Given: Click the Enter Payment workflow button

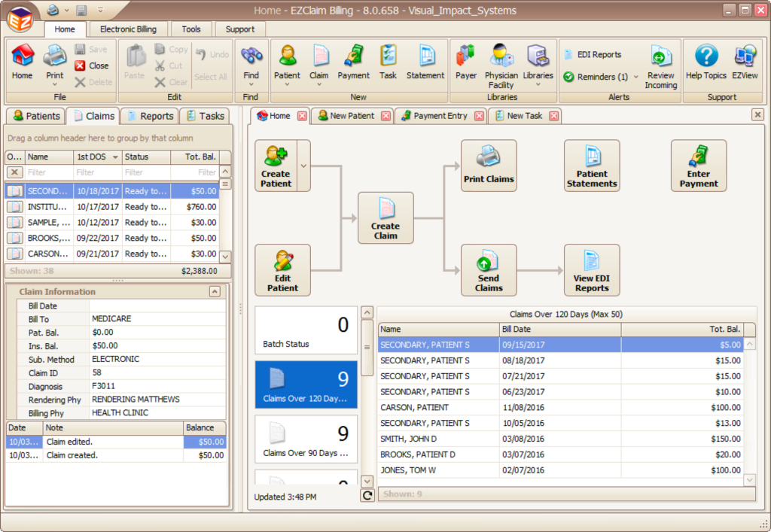Looking at the screenshot, I should [x=698, y=166].
